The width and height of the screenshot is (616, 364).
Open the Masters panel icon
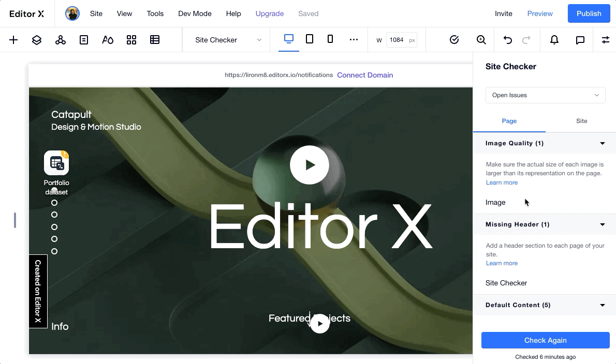click(x=61, y=40)
